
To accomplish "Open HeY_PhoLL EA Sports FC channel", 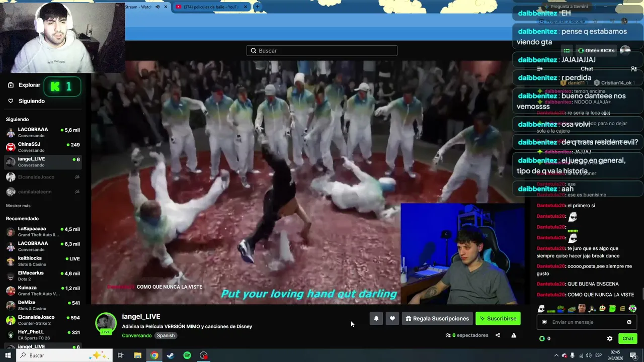I will pos(43,335).
